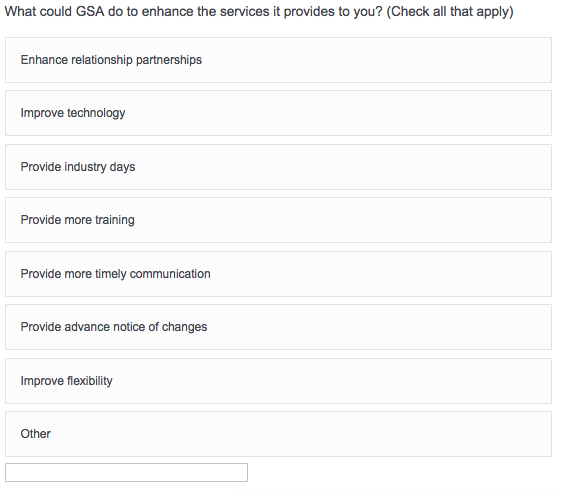Click '(Check all that apply)' text
Screen dimensions: 564x497
coord(450,12)
